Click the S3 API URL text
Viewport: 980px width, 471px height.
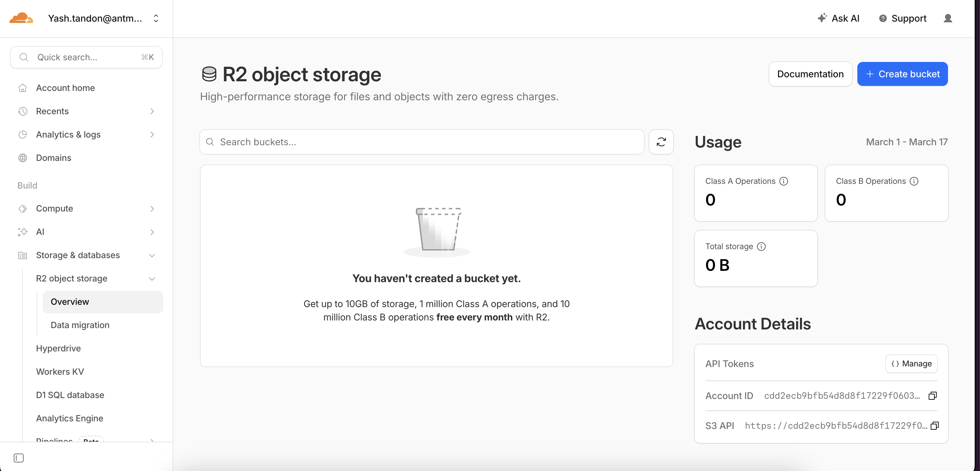point(836,425)
